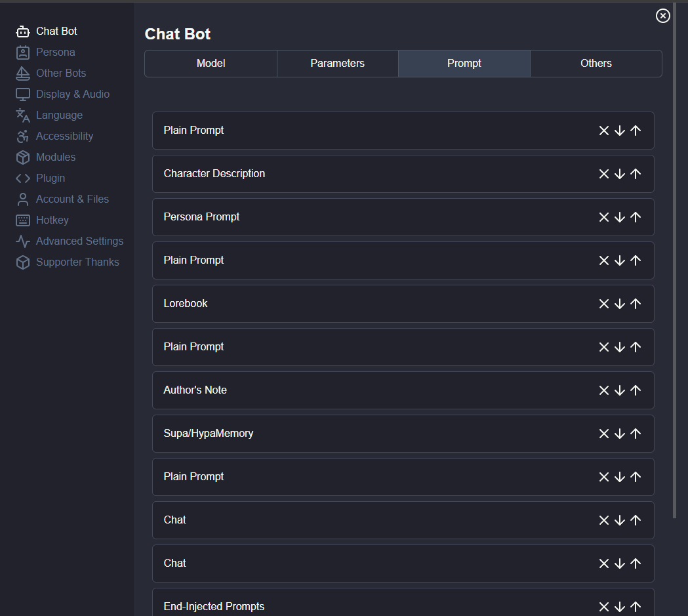Select the Other Bots sailboat icon
The image size is (688, 616).
point(23,73)
